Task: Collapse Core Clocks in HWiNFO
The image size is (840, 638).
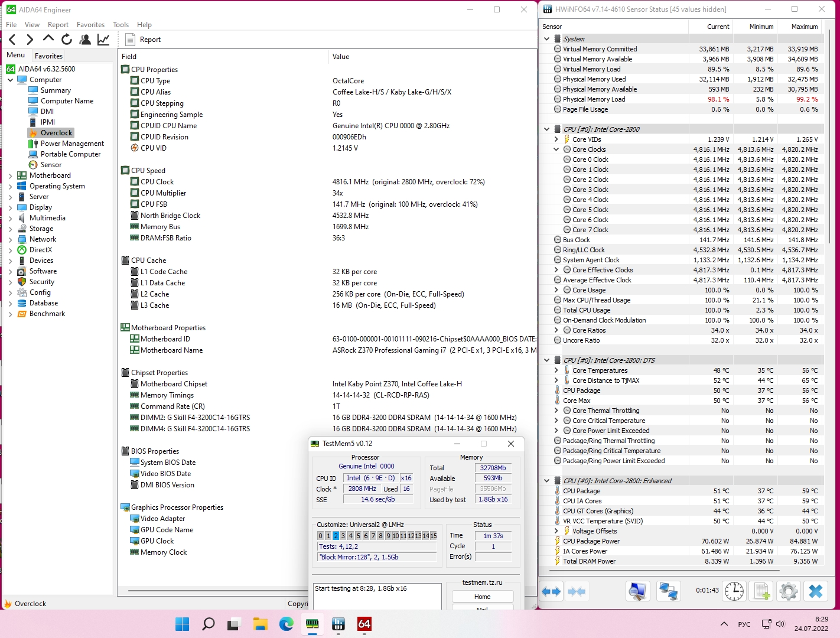Action: coord(556,149)
